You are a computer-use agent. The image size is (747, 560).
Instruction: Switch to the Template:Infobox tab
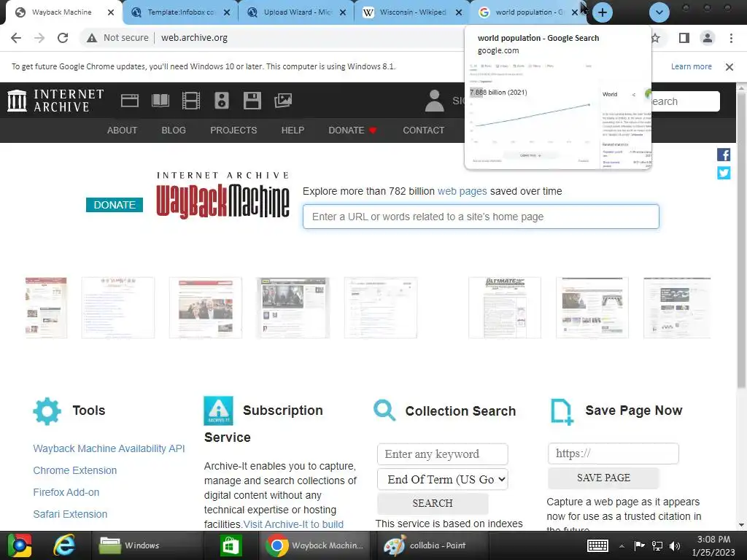tap(182, 12)
